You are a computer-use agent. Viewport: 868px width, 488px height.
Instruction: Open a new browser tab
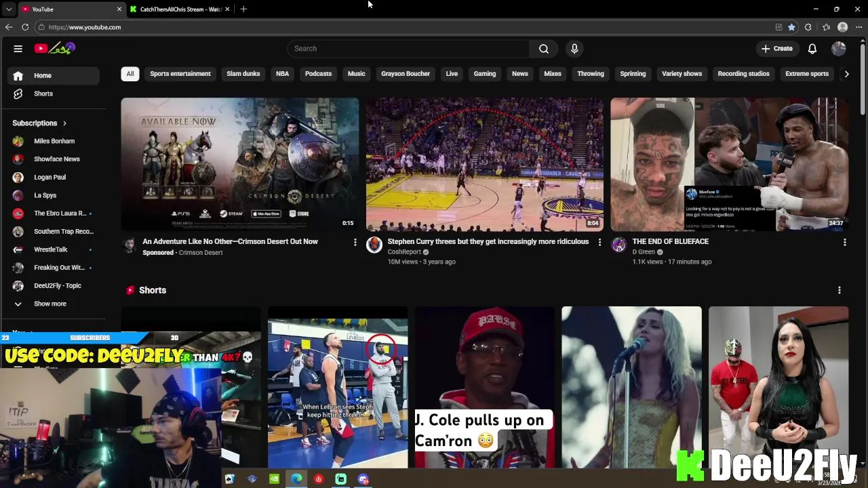243,9
